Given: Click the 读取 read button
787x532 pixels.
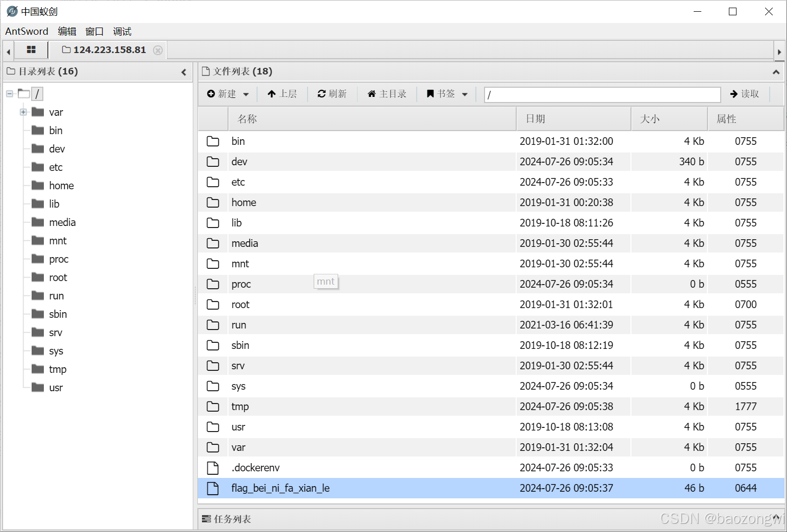Looking at the screenshot, I should [745, 94].
